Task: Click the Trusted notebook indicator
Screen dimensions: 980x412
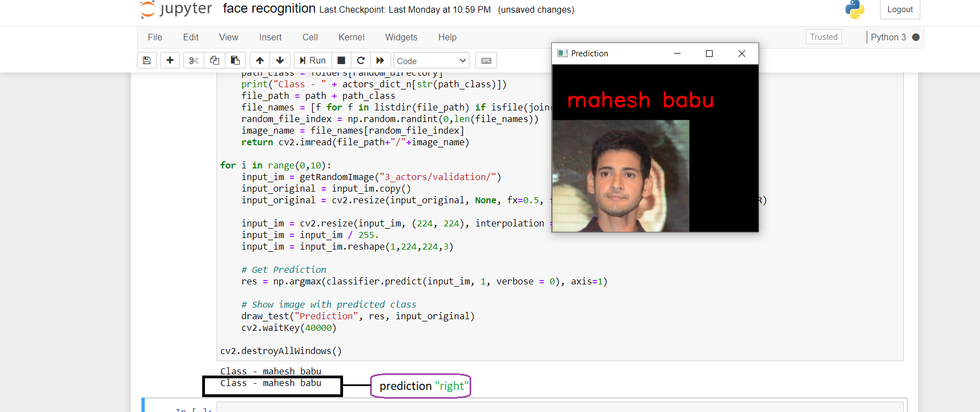Action: pos(824,37)
